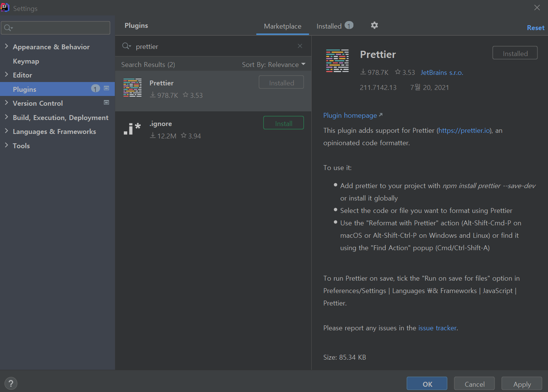Screen dimensions: 548x392
Task: Expand the Version Control section
Action: pos(6,103)
